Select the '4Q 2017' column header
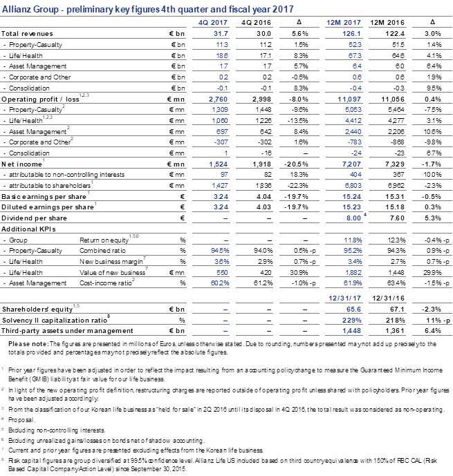 click(x=213, y=23)
